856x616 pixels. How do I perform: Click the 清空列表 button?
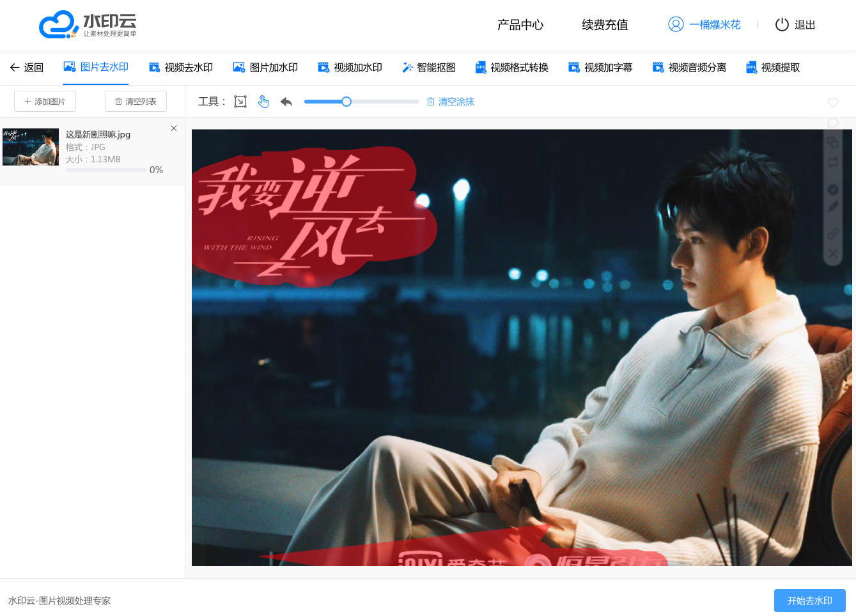[x=136, y=102]
